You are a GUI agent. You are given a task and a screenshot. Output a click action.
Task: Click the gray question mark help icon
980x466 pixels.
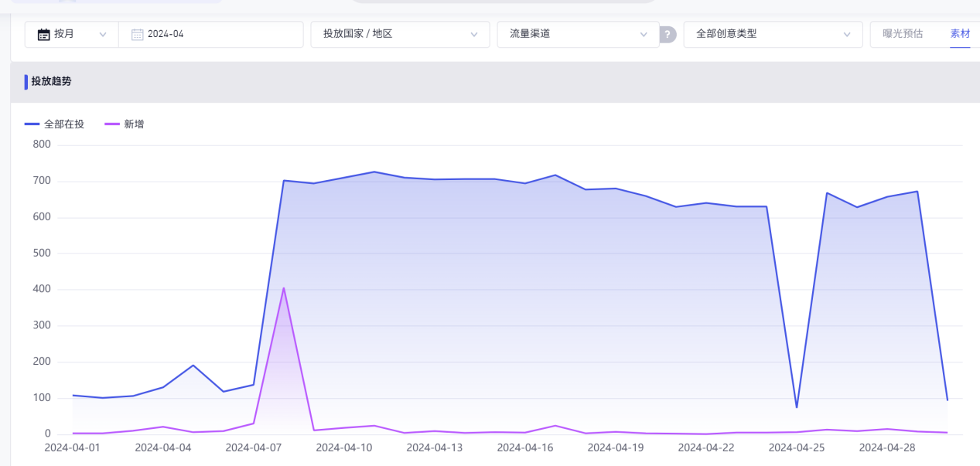pos(668,34)
